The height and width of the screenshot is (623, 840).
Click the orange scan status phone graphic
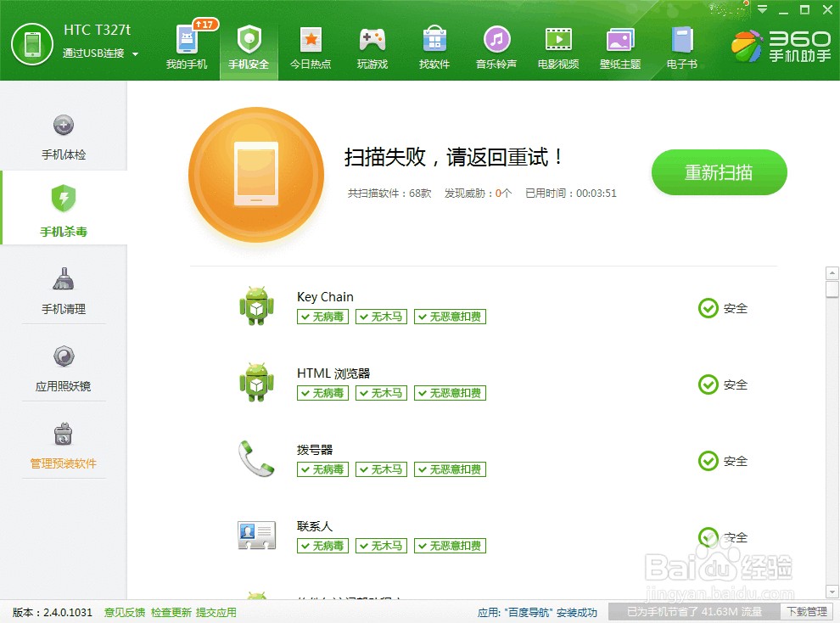pos(256,174)
